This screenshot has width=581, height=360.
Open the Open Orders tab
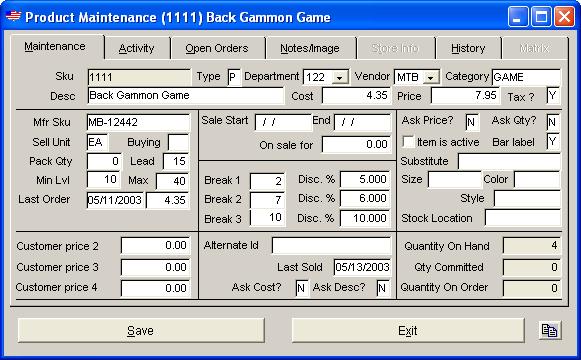click(217, 49)
